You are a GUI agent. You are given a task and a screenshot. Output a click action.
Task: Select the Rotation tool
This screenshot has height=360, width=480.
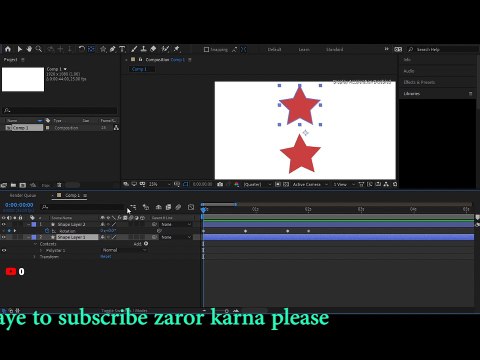click(82, 49)
